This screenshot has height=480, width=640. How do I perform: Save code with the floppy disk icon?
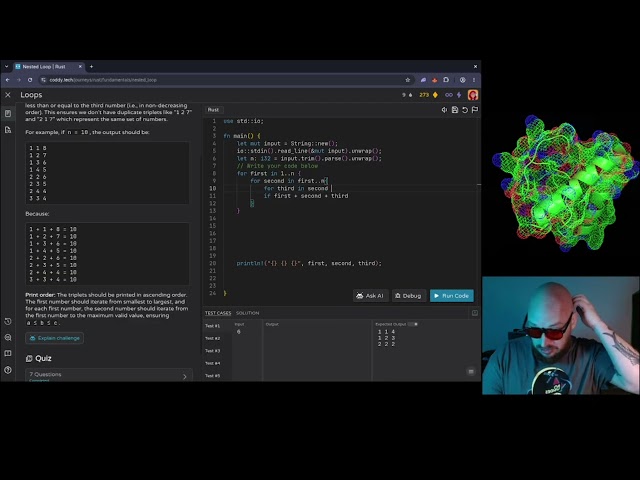pos(455,110)
